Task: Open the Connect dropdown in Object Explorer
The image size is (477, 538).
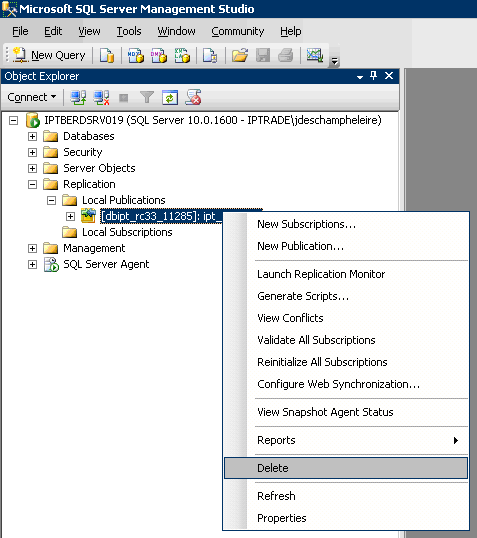Action: coord(32,97)
